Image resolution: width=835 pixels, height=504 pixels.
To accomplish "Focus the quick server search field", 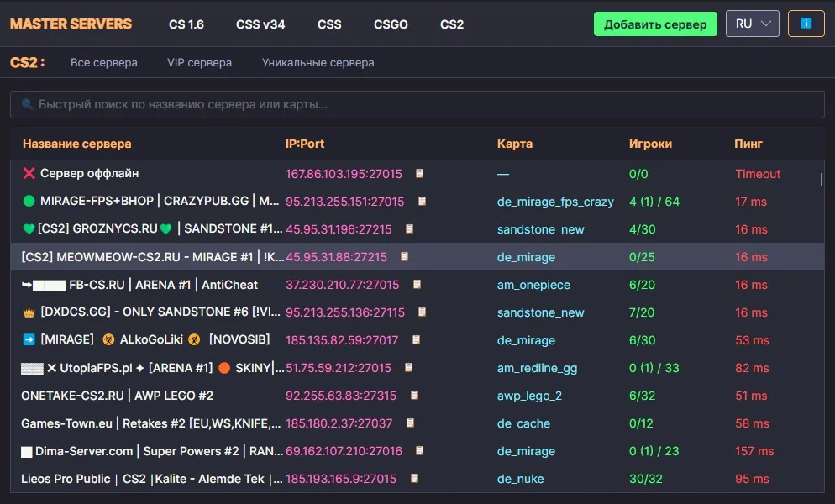I will tap(417, 104).
